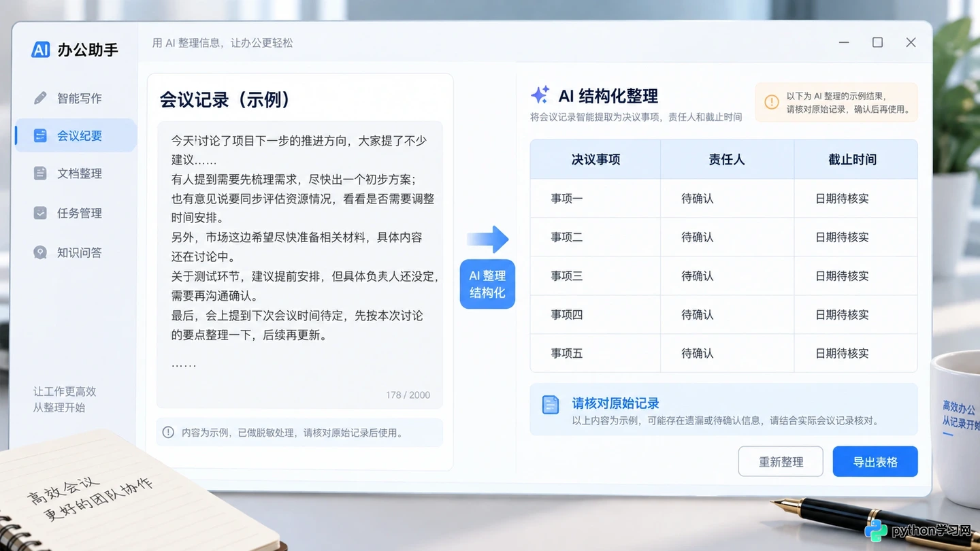Open 任务管理 from the sidebar
The width and height of the screenshot is (980, 551).
(x=76, y=213)
